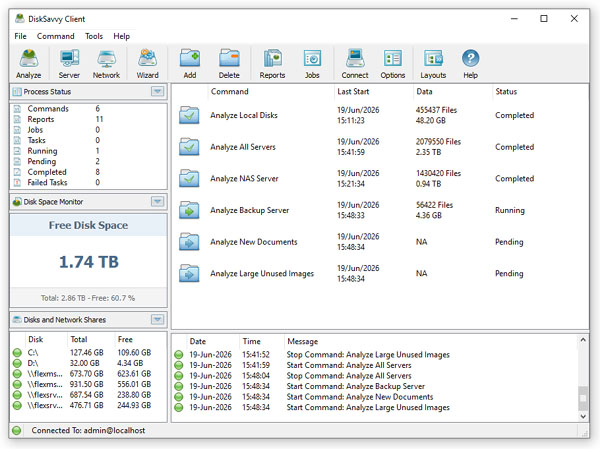Image resolution: width=600 pixels, height=449 pixels.
Task: Open the File menu
Action: pyautogui.click(x=21, y=36)
